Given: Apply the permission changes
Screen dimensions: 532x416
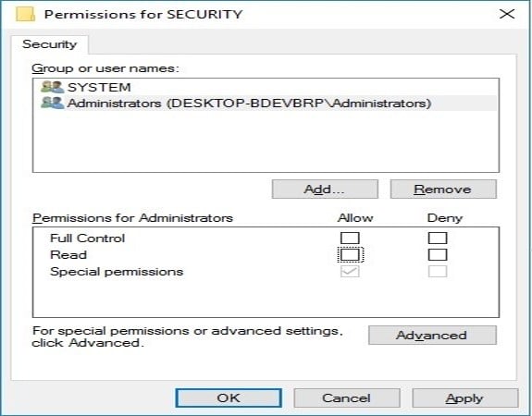Looking at the screenshot, I should tap(465, 398).
